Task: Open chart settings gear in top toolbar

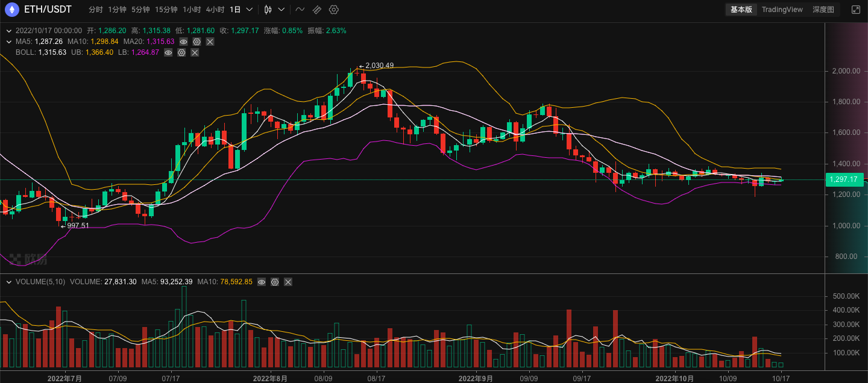Action: tap(334, 10)
